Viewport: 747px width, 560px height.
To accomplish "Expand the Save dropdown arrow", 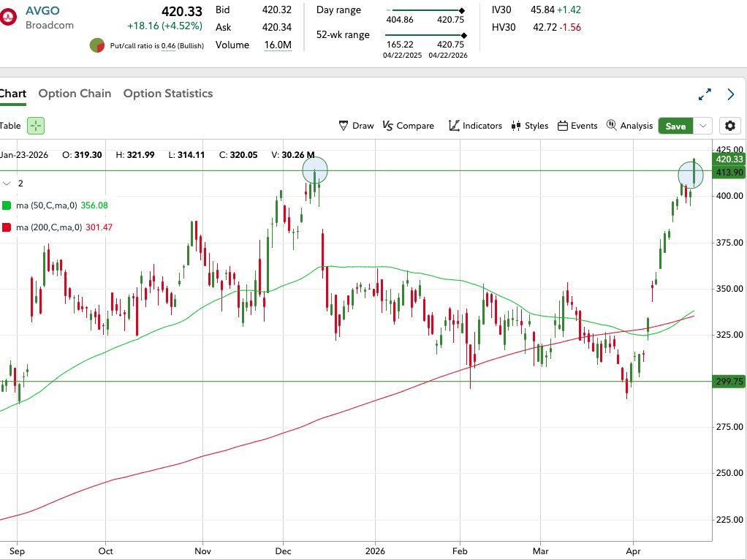I will coord(702,126).
